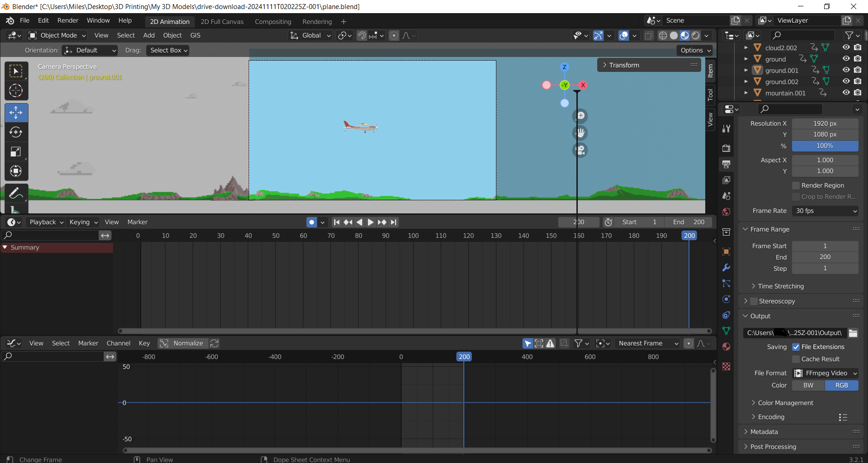Image resolution: width=868 pixels, height=463 pixels.
Task: Choose the Select Box tool icon
Action: (16, 71)
